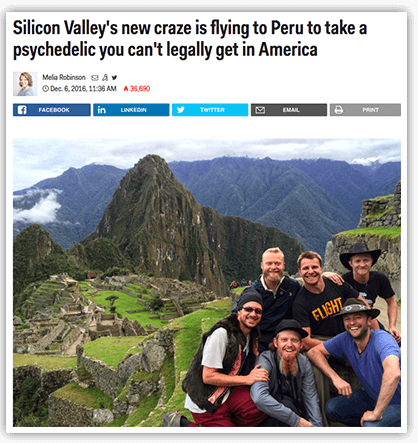Screen dimensions: 418x443
Task: Send the article via EMAIL label
Action: 291,110
